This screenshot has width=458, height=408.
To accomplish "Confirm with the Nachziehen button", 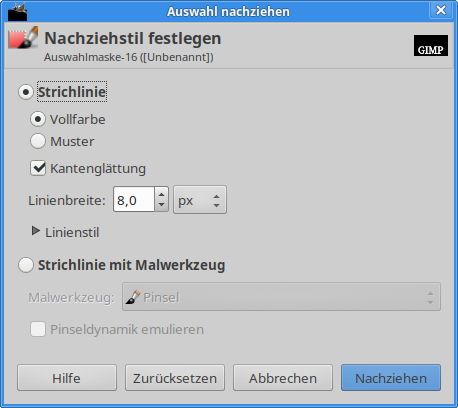I will click(x=391, y=378).
